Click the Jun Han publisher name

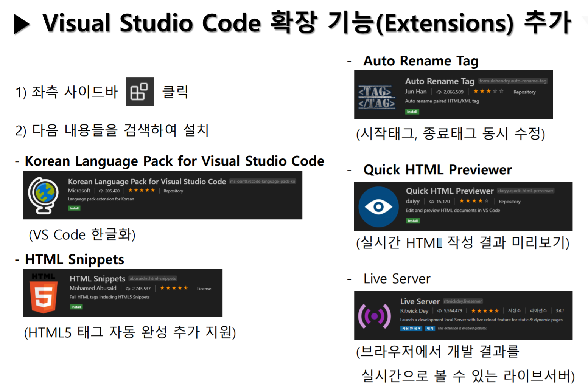(x=416, y=92)
